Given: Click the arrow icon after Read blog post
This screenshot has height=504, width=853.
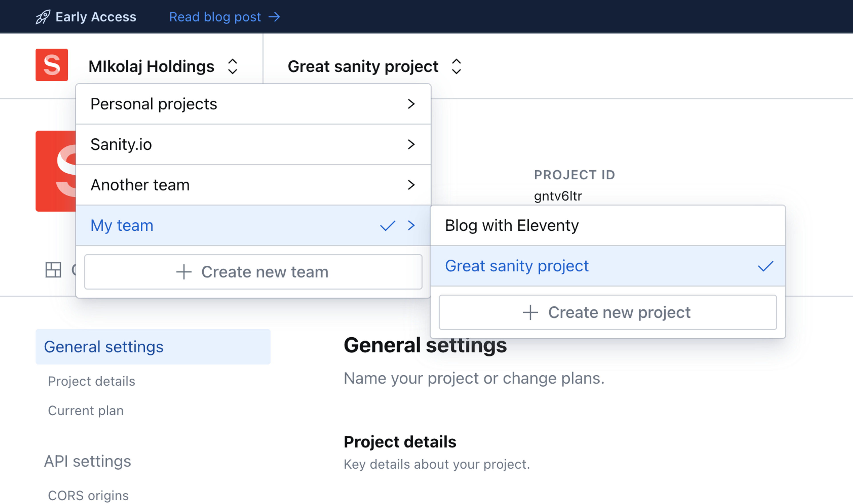Looking at the screenshot, I should tap(274, 17).
